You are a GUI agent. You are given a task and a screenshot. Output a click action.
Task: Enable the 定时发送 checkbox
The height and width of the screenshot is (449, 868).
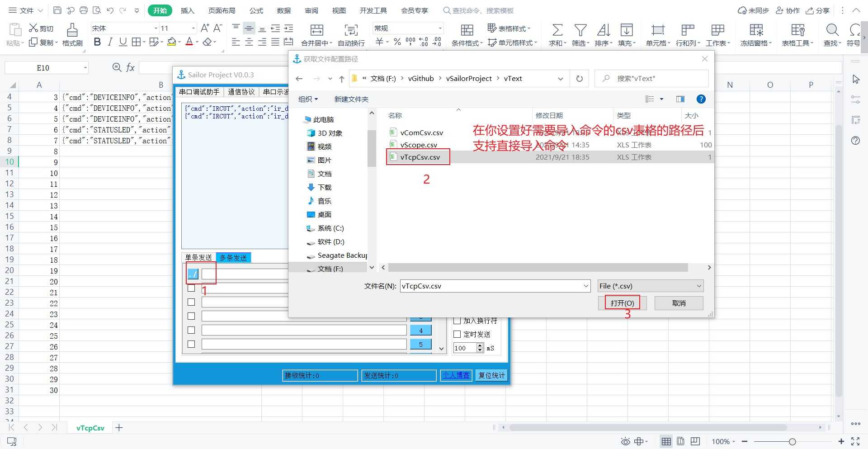click(x=457, y=334)
